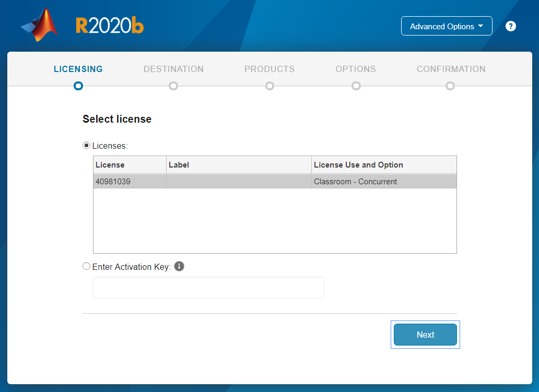Select the Enter Activation Key radio button
This screenshot has height=392, width=539.
(86, 266)
